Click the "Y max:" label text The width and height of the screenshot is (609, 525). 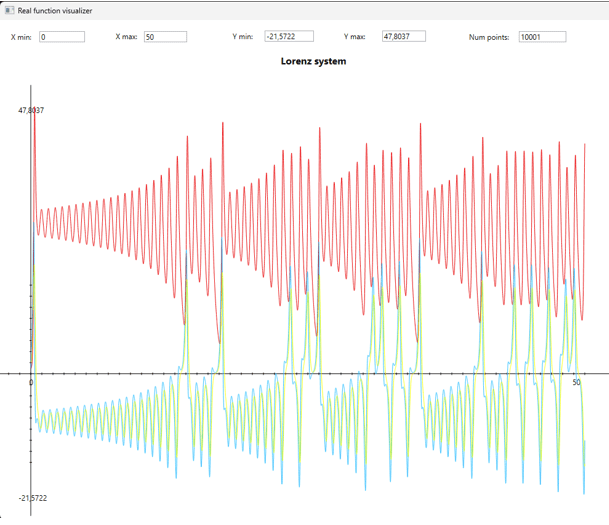click(355, 37)
